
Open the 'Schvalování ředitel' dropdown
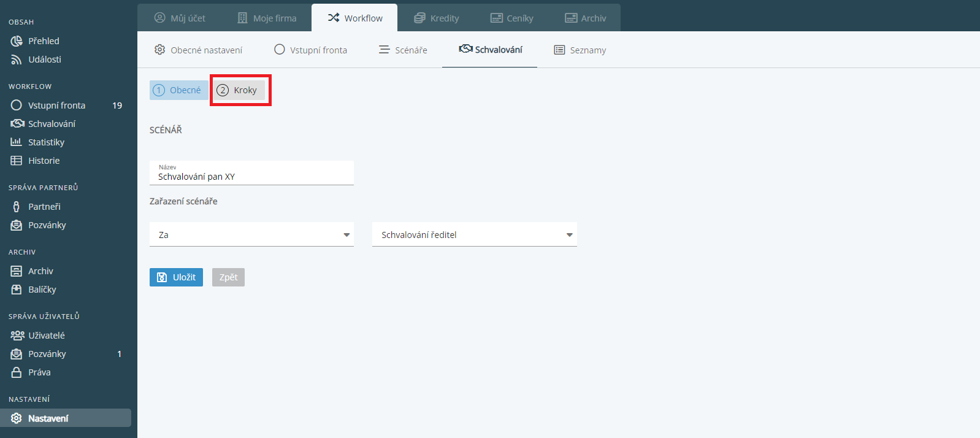474,235
